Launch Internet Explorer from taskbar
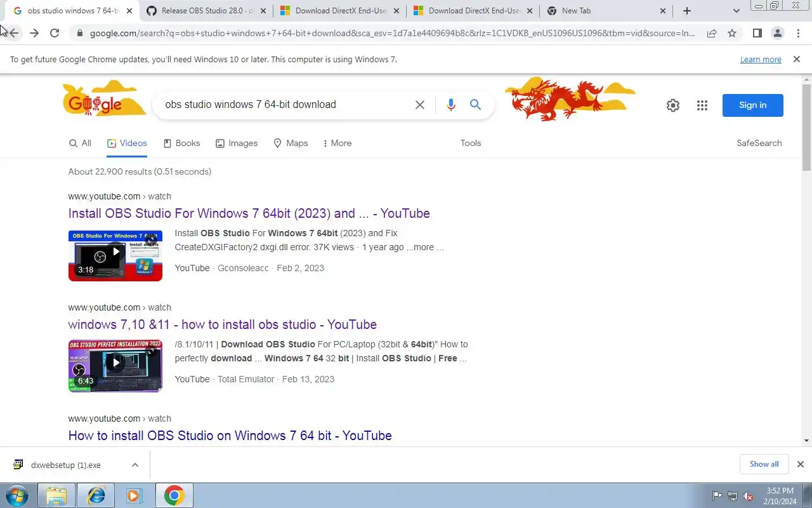 (96, 495)
